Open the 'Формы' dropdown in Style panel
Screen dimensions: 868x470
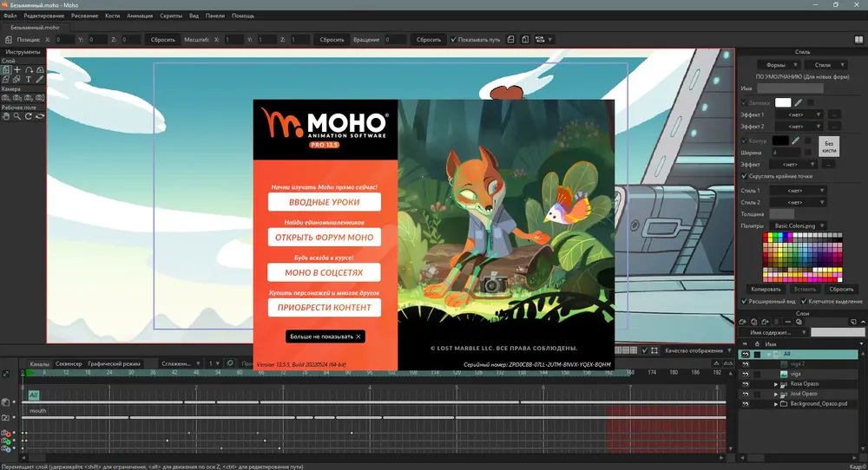(x=779, y=65)
